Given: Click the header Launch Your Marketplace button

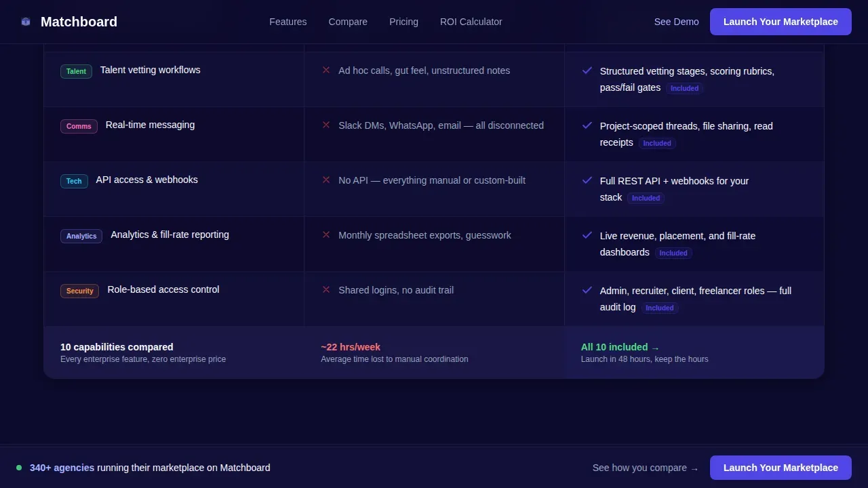Looking at the screenshot, I should coord(781,22).
